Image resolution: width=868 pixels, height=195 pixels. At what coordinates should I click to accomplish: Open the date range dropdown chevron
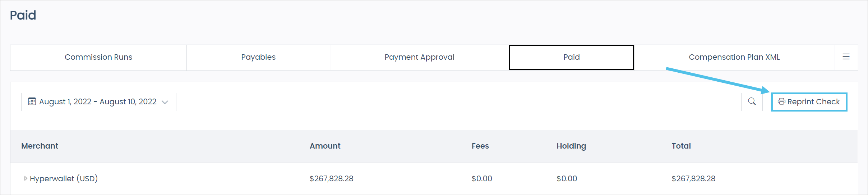[x=165, y=102]
